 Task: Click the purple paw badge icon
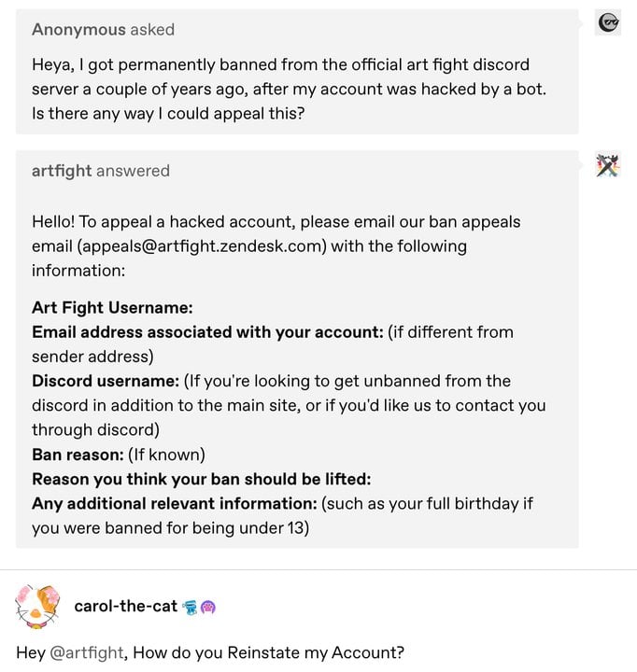[208, 608]
